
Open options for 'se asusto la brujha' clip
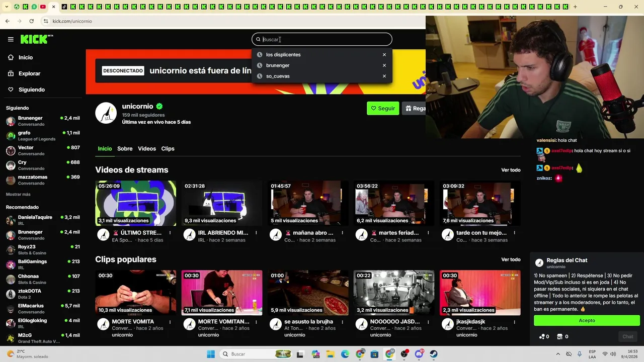pyautogui.click(x=342, y=322)
